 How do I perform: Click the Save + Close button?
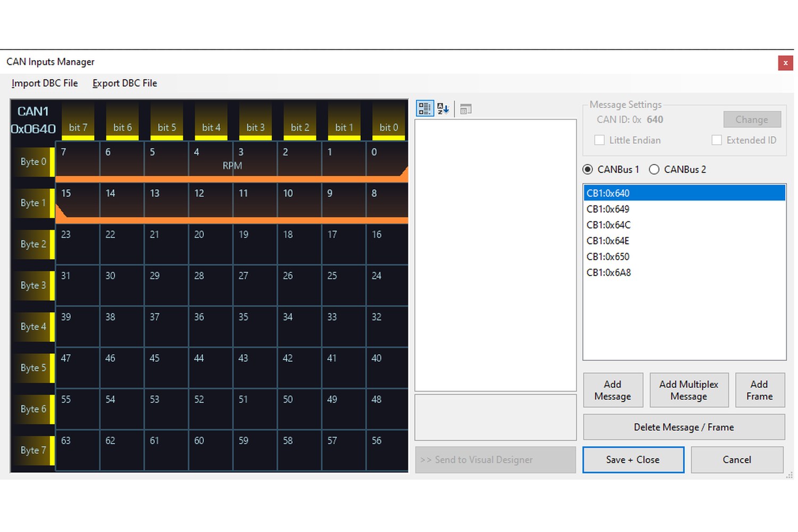coord(633,460)
